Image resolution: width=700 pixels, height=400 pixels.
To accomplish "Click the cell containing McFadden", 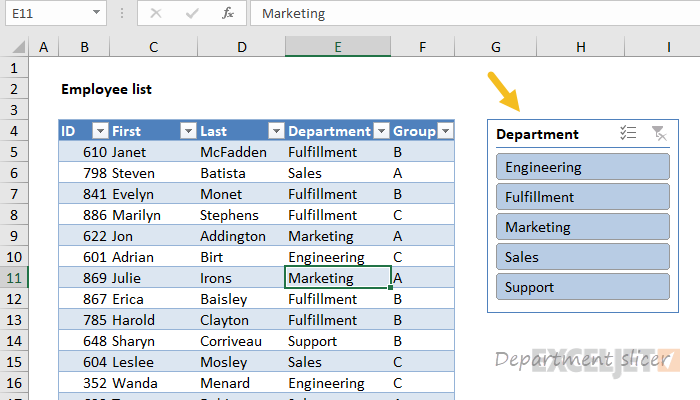I will (242, 152).
